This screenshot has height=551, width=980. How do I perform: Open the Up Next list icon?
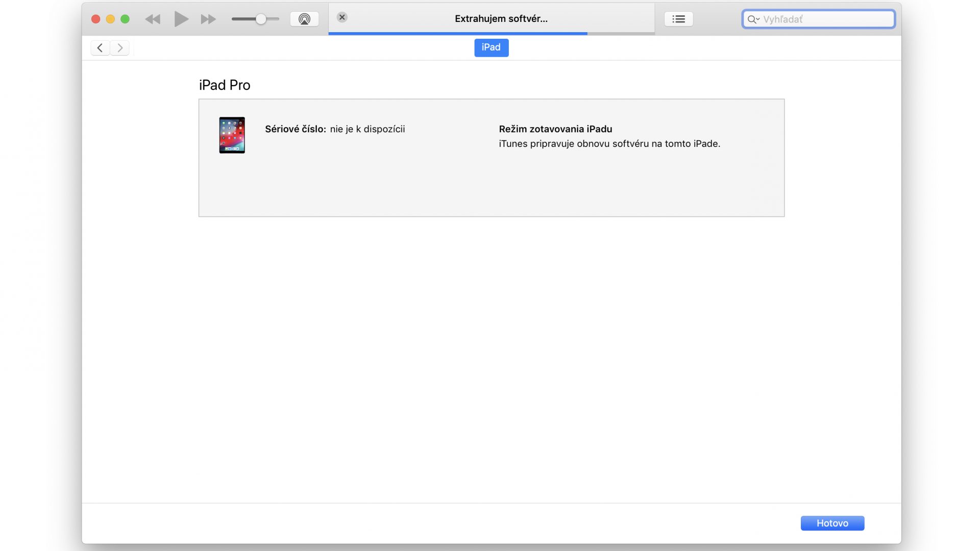click(678, 19)
